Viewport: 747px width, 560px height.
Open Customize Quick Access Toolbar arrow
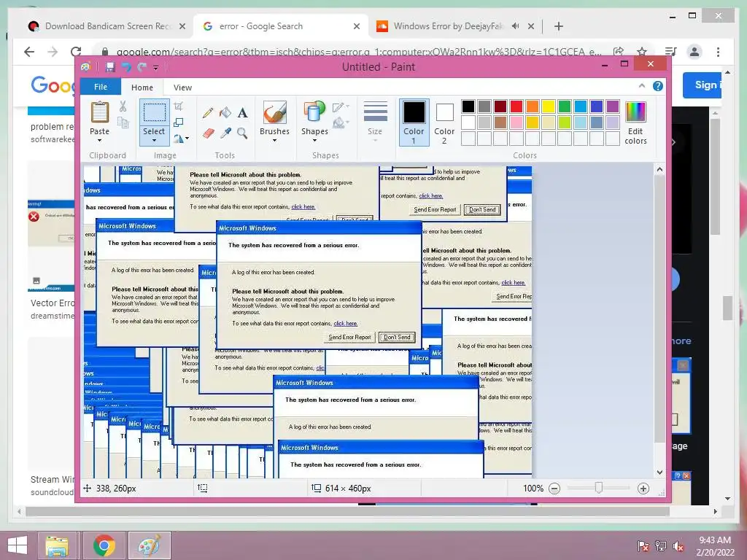(155, 68)
